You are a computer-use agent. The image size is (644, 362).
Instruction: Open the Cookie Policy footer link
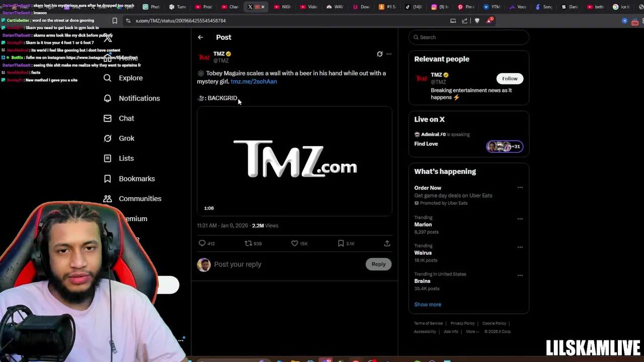(494, 323)
